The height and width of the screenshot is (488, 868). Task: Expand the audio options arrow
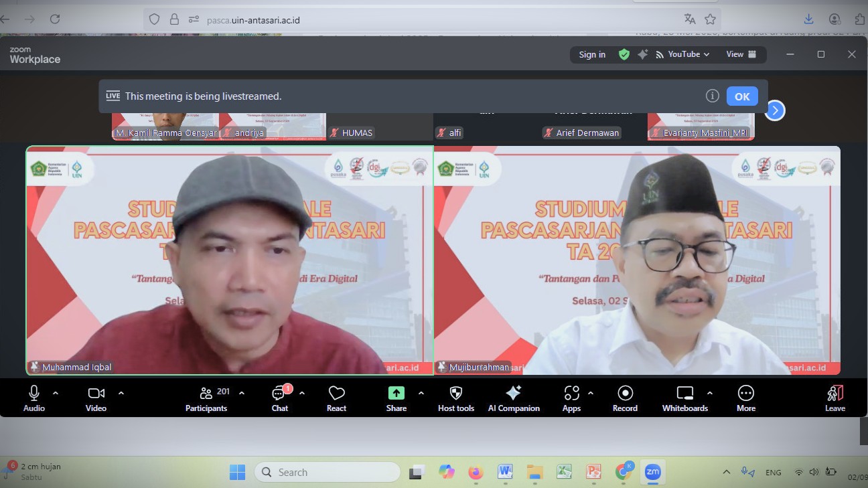[56, 393]
